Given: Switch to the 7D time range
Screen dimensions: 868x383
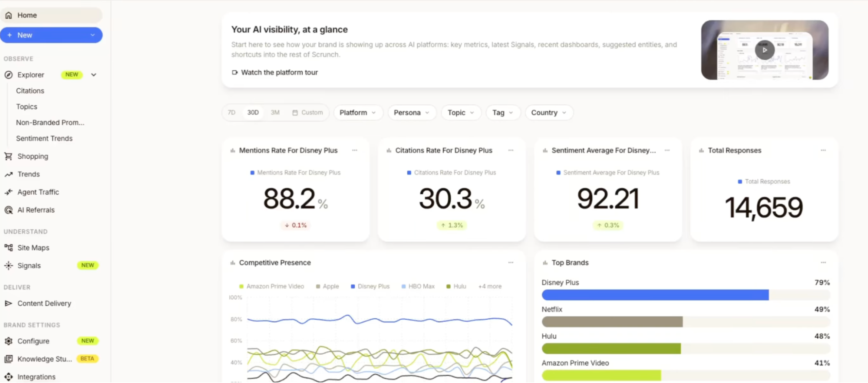Looking at the screenshot, I should click(x=231, y=112).
